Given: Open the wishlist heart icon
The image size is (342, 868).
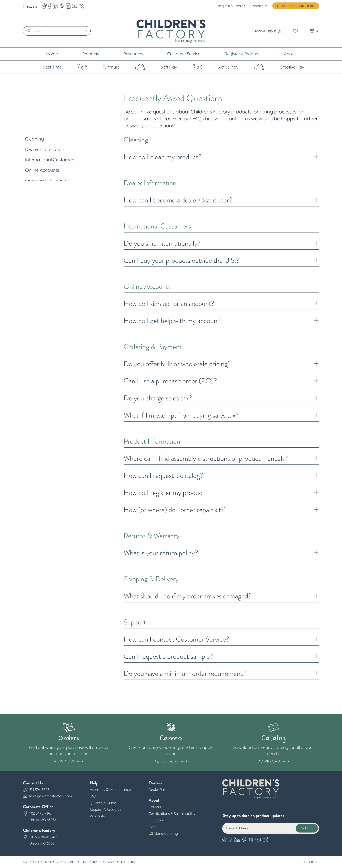Looking at the screenshot, I should [x=296, y=31].
